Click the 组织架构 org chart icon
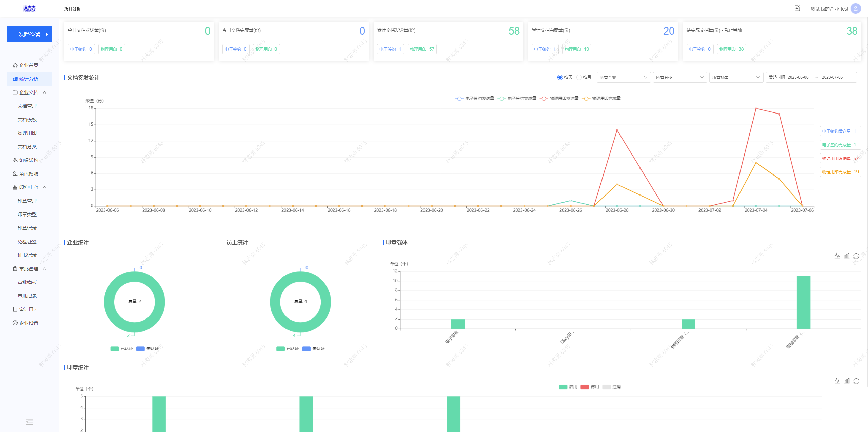Viewport: 868px width, 432px height. pos(15,160)
